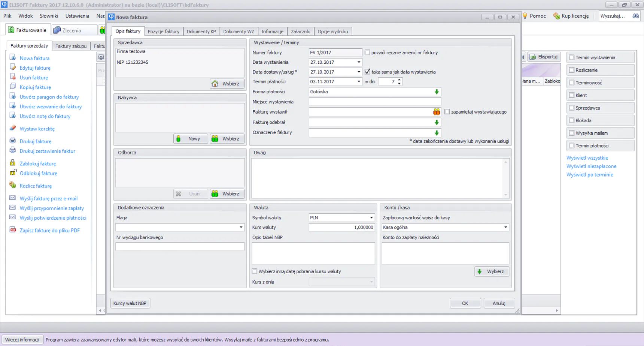Open the Forma płatności dropdown arrow
644x346 pixels.
tap(437, 91)
